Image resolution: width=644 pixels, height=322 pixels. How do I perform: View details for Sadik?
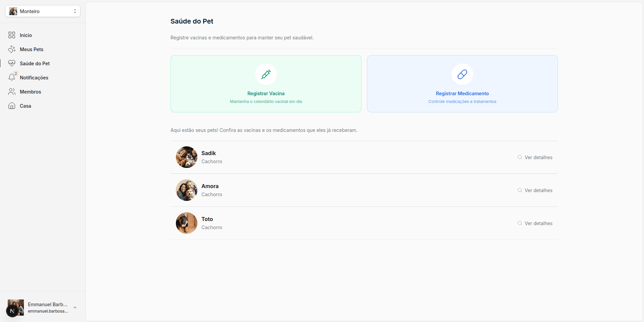(535, 157)
